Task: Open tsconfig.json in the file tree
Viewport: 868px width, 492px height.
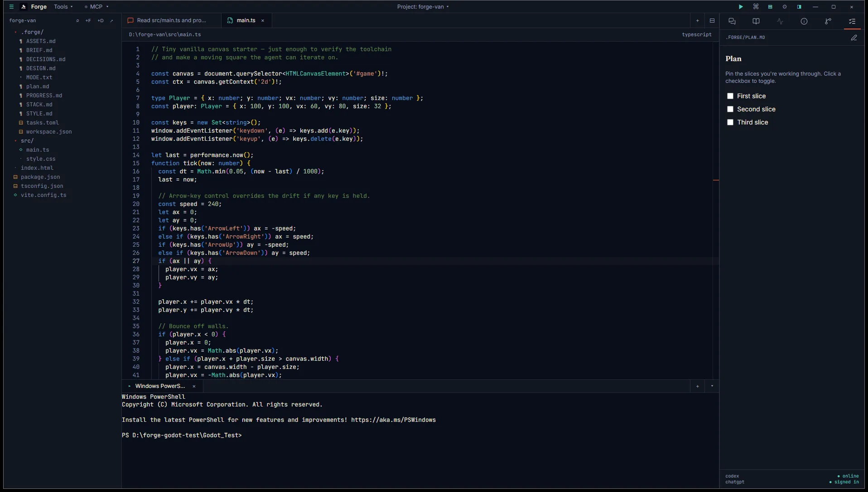Action: 42,186
